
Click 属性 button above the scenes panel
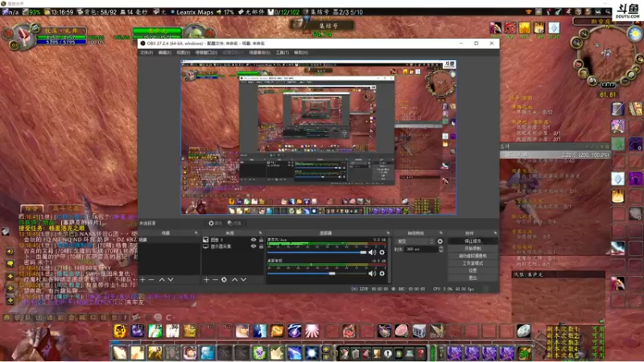pos(215,224)
